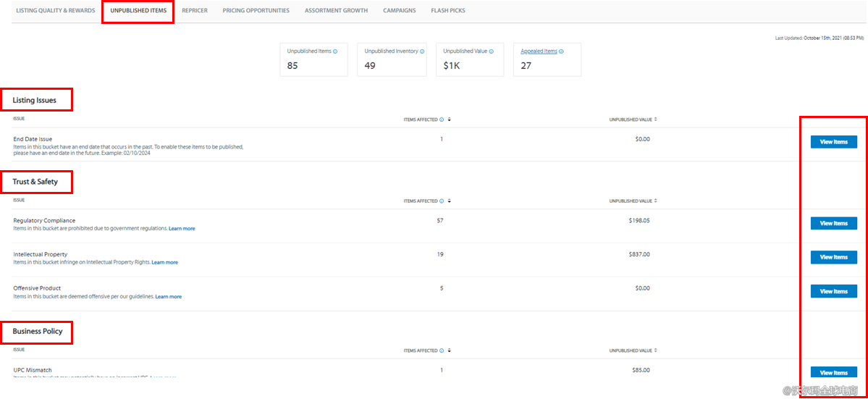Image resolution: width=868 pixels, height=399 pixels.
Task: Click Learn more under Regulatory Compliance
Action: click(182, 229)
